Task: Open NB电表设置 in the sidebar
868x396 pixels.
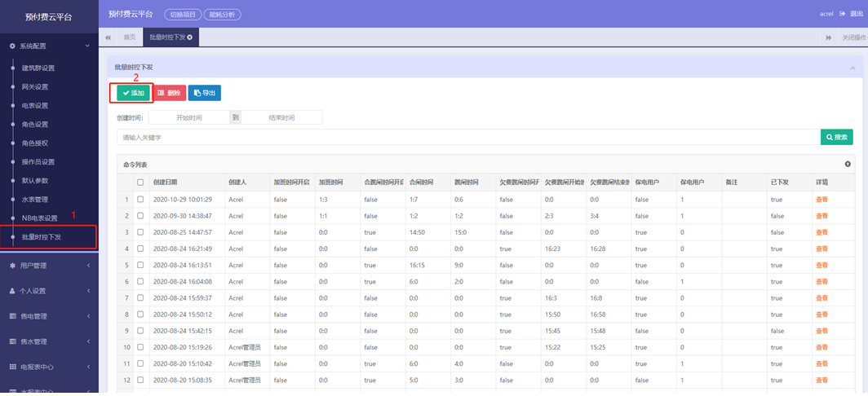Action: click(40, 218)
